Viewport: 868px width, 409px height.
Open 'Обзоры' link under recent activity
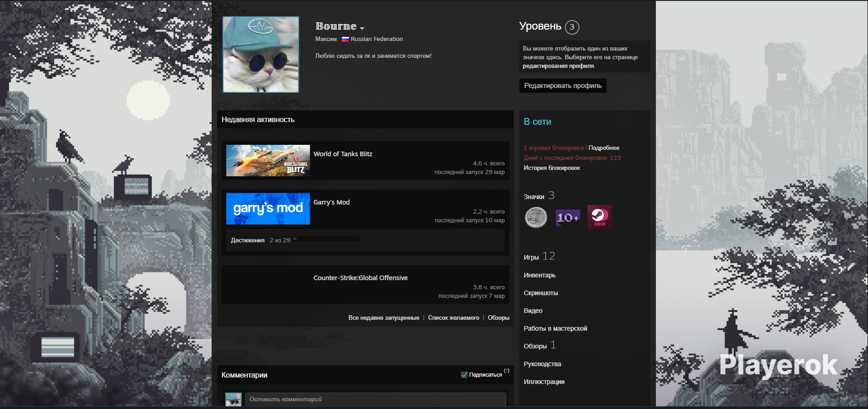498,318
